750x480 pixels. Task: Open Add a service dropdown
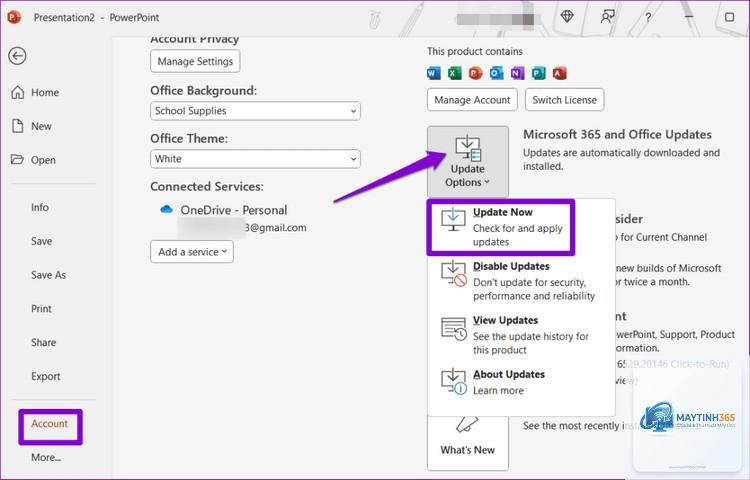[192, 252]
